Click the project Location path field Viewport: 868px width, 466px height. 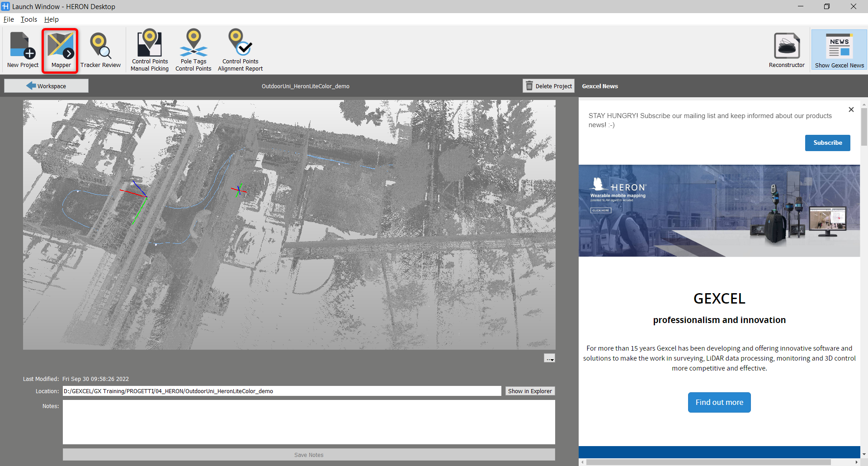(282, 391)
